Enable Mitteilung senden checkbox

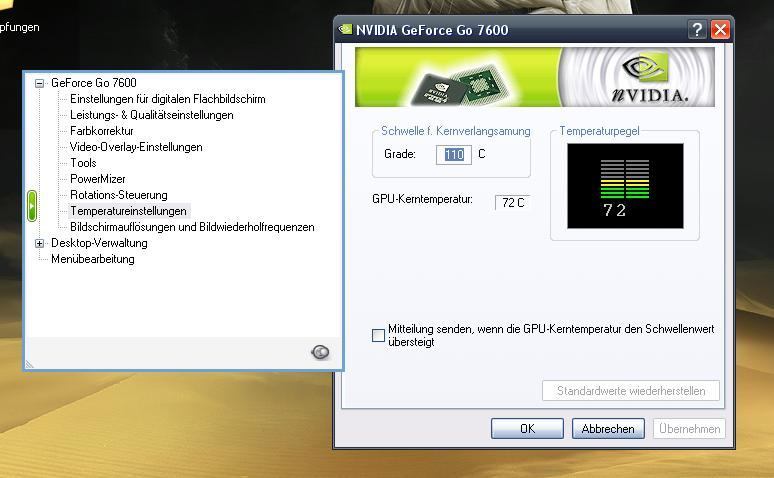pos(378,336)
